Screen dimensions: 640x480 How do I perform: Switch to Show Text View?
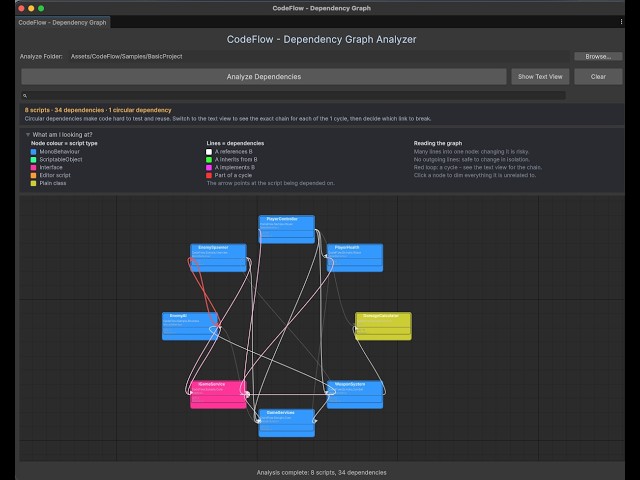(x=540, y=76)
